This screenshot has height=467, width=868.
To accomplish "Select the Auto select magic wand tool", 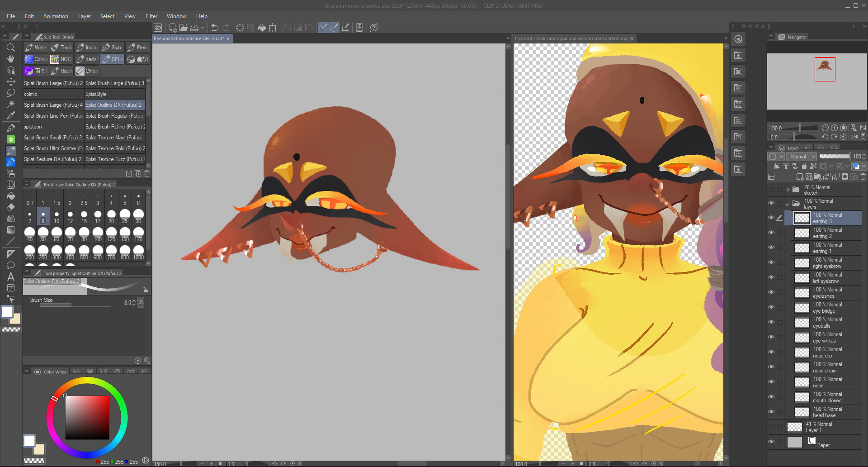I will pos(11,104).
